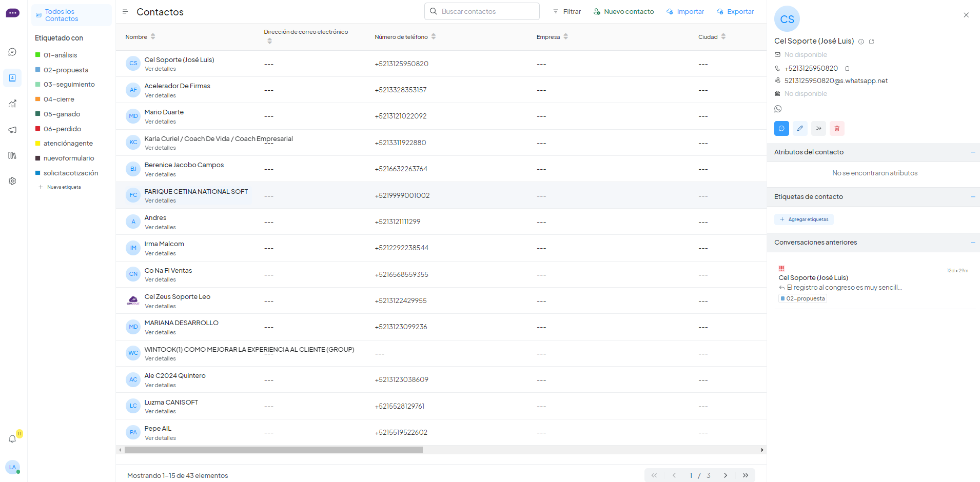This screenshot has width=980, height=482.
Task: Open the Reports chart icon in sidebar
Action: click(x=12, y=104)
